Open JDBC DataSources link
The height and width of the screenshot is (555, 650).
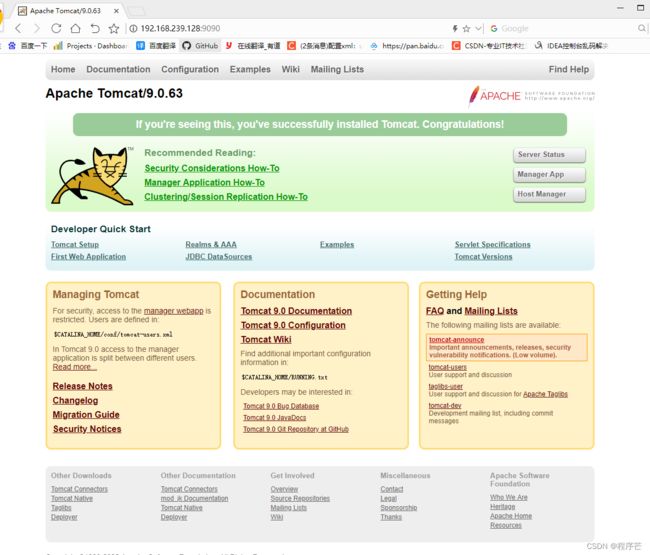tap(218, 257)
